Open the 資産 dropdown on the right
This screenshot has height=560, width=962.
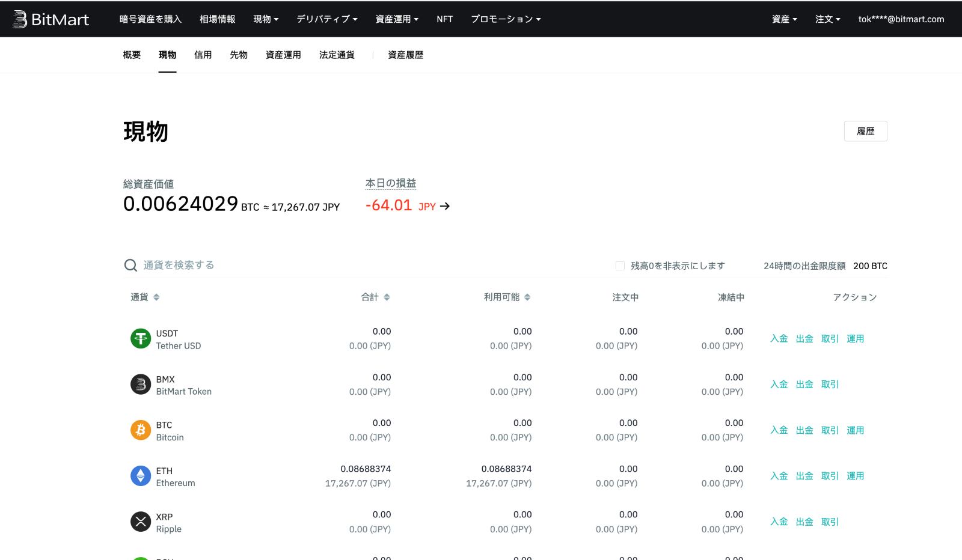click(784, 19)
